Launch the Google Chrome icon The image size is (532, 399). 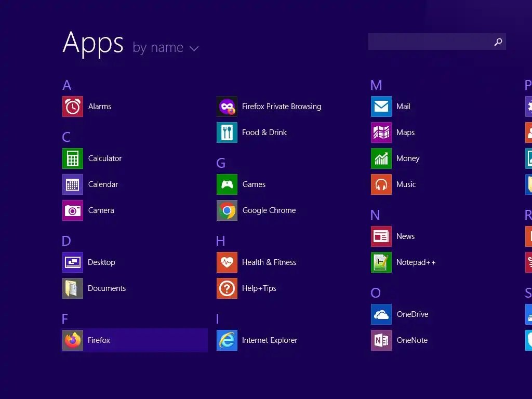[x=227, y=210]
